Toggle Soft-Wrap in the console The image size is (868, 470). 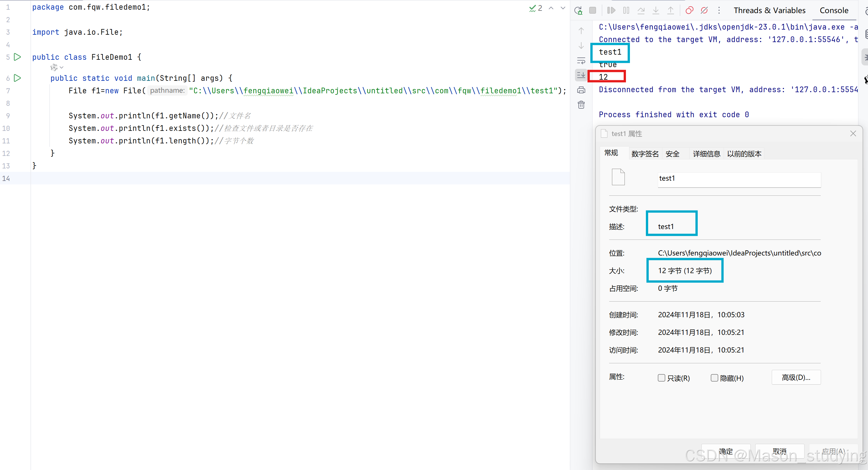tap(581, 61)
